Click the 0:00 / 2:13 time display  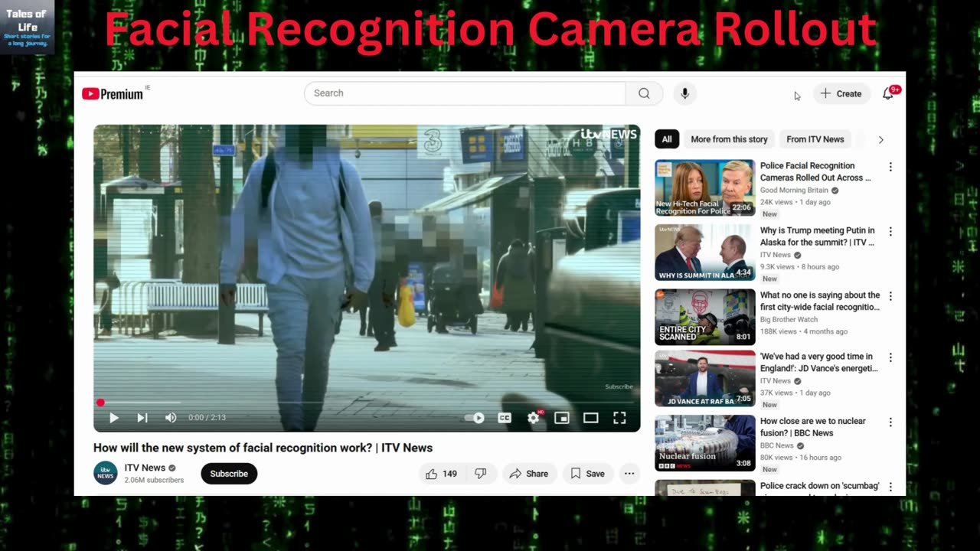tap(207, 418)
